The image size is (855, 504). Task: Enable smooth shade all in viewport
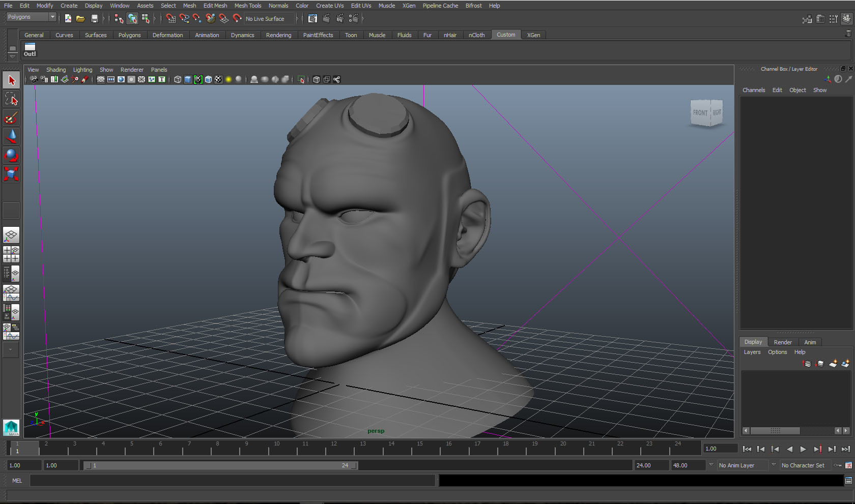click(188, 79)
